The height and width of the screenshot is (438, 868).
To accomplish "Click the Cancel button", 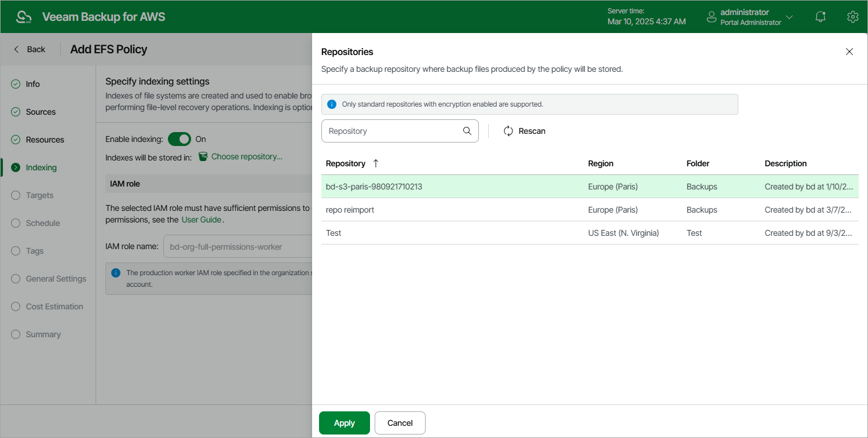I will [x=400, y=423].
